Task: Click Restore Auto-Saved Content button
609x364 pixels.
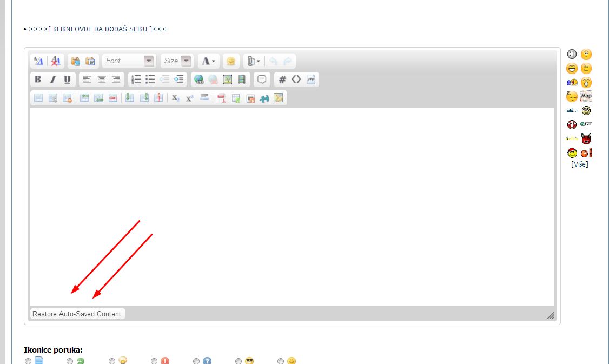Action: pyautogui.click(x=78, y=314)
